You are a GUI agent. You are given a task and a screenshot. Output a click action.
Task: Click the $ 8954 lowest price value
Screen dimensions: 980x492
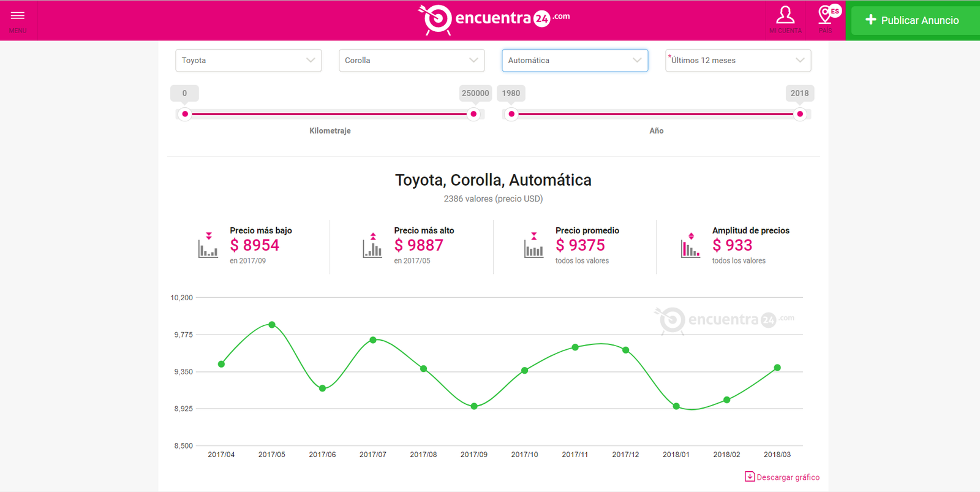tap(255, 245)
